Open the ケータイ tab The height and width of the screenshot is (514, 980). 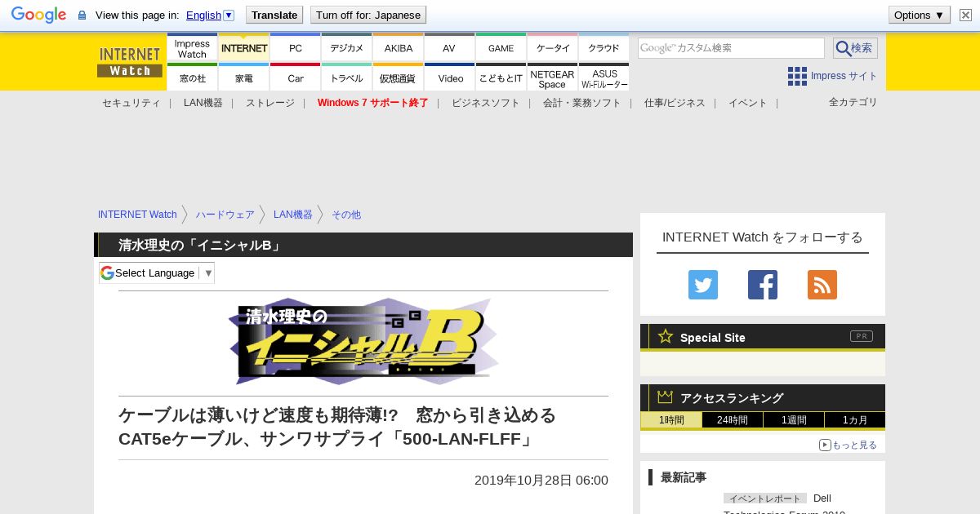pos(553,48)
